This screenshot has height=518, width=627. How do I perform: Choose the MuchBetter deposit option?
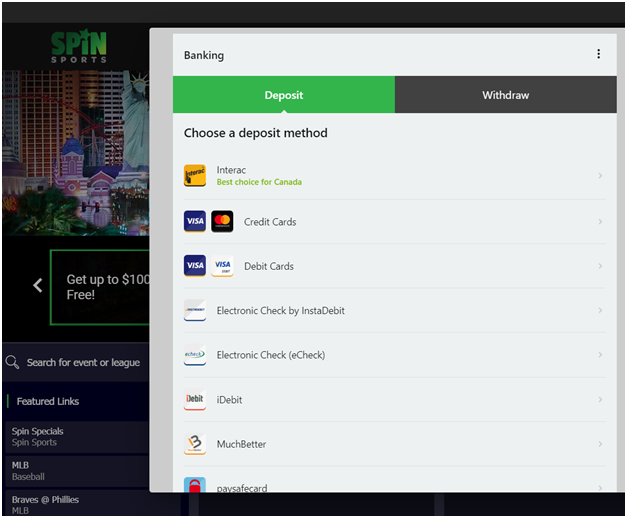click(x=395, y=444)
